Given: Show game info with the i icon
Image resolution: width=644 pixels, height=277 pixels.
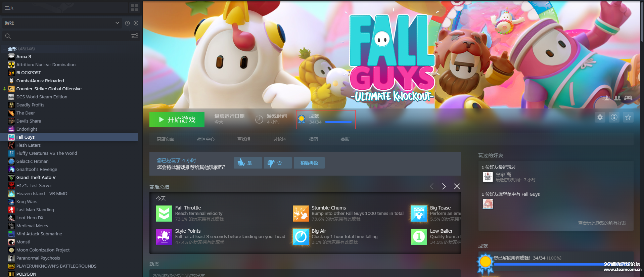Looking at the screenshot, I should pos(614,117).
